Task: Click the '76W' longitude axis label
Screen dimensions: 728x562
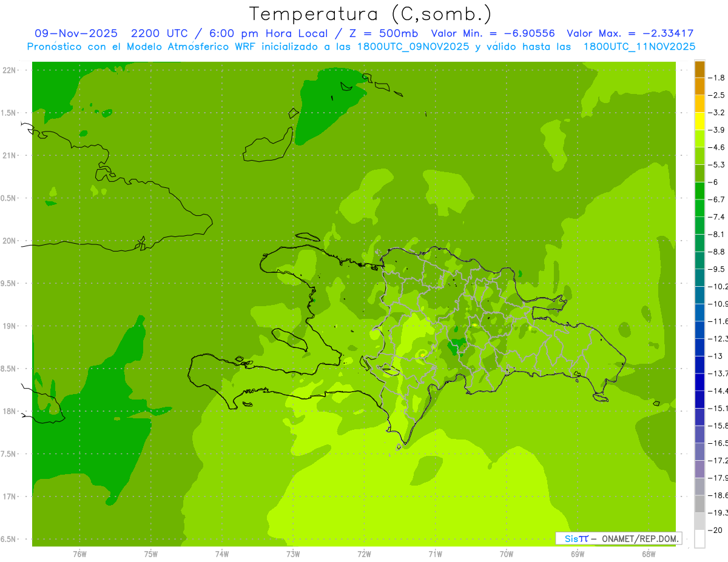Action: [x=79, y=554]
